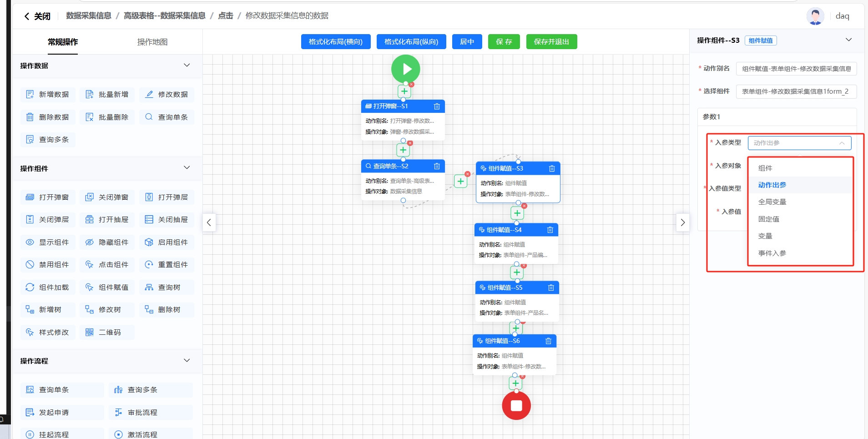Switch to the 操作地图 tab
Screen dimensions: 868x439
(x=152, y=42)
